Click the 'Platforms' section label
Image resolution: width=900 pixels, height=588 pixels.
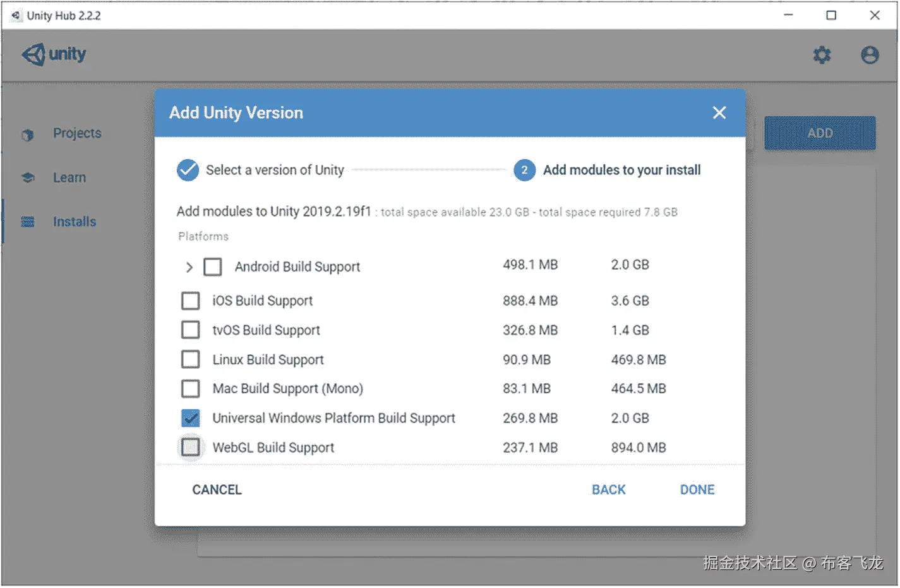203,236
